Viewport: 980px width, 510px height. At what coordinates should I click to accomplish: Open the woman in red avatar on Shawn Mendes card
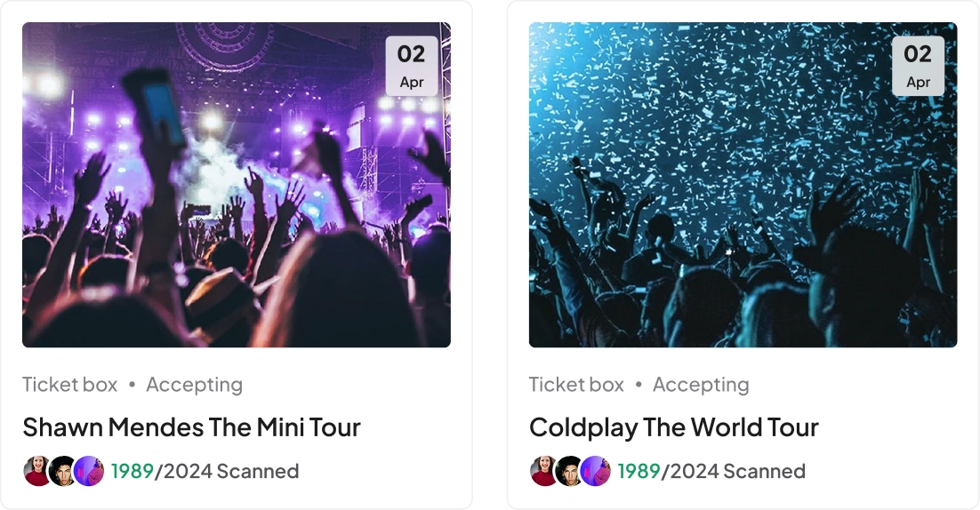(x=37, y=471)
